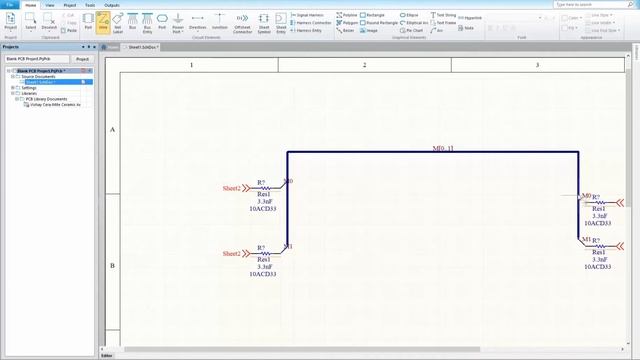Pick the Sheet Entry tool
The width and height of the screenshot is (640, 360).
coord(281,23)
